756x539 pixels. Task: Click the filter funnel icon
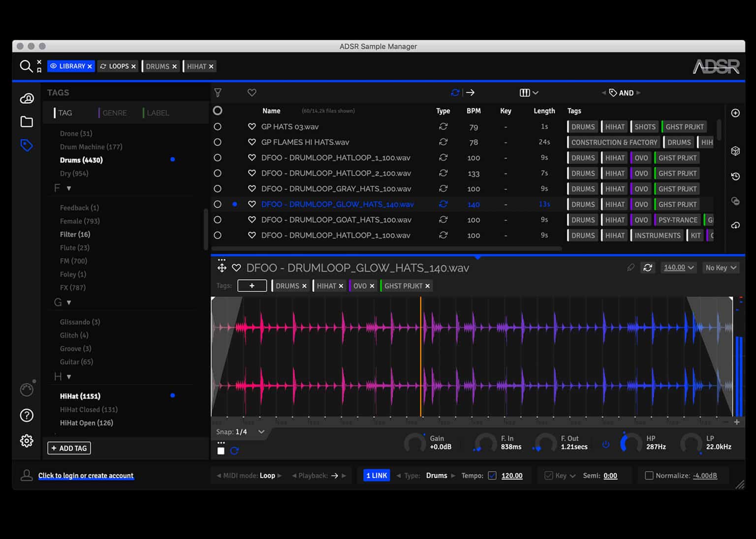coord(218,92)
